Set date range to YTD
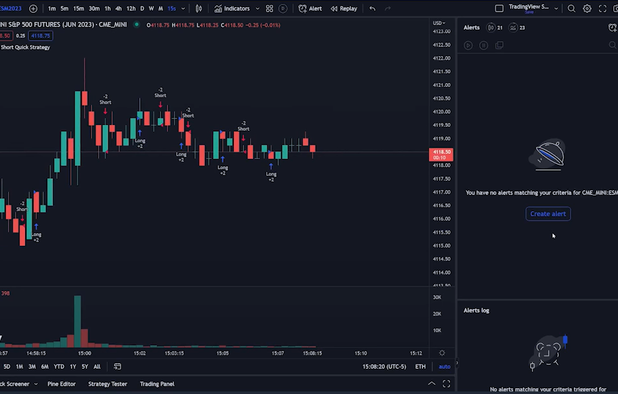Viewport: 618px width, 394px height. (59, 367)
